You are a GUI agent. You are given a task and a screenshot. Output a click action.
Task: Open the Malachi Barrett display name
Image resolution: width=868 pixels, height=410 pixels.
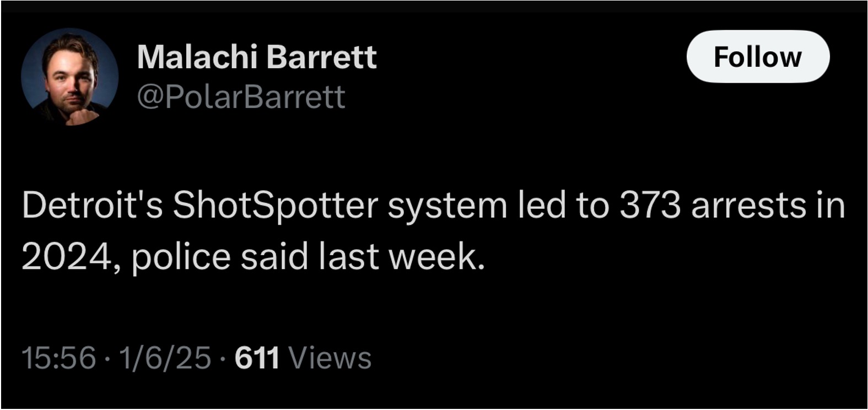(x=257, y=57)
